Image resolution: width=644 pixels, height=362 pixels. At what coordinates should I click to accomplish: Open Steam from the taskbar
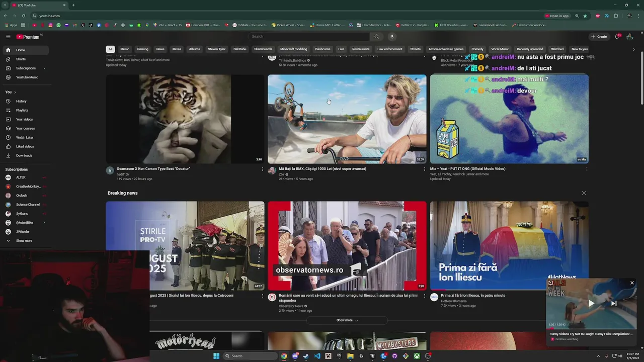click(306, 356)
